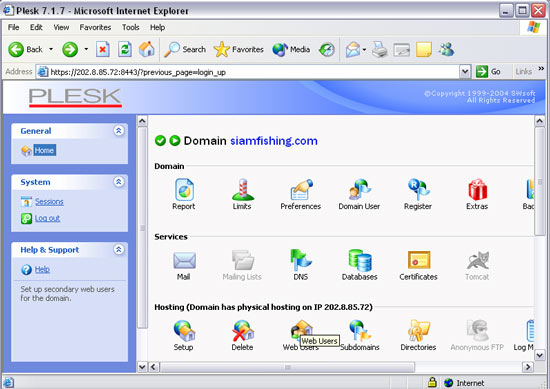Refresh the page with Refresh icon

pyautogui.click(x=125, y=49)
